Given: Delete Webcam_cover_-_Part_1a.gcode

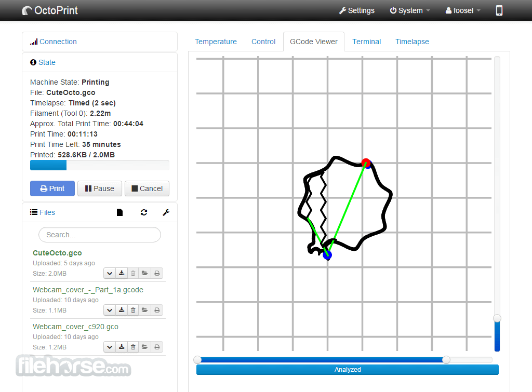Looking at the screenshot, I should coord(133,310).
